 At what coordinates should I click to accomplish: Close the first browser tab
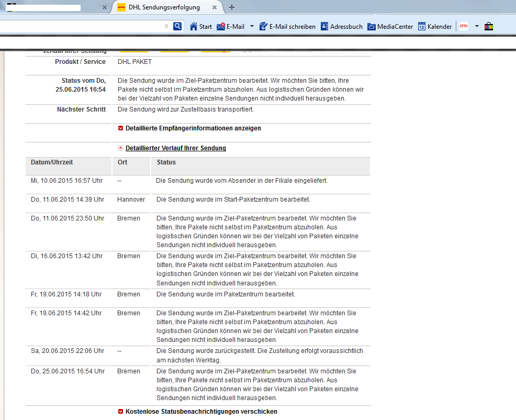click(x=105, y=7)
